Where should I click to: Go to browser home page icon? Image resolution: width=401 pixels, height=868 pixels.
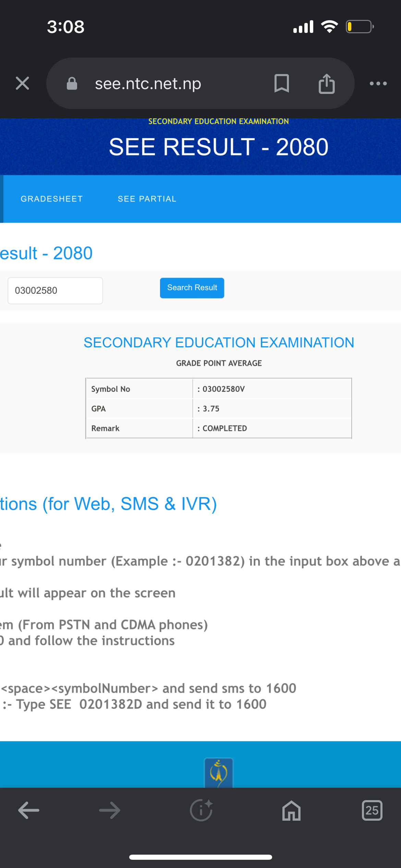click(291, 810)
